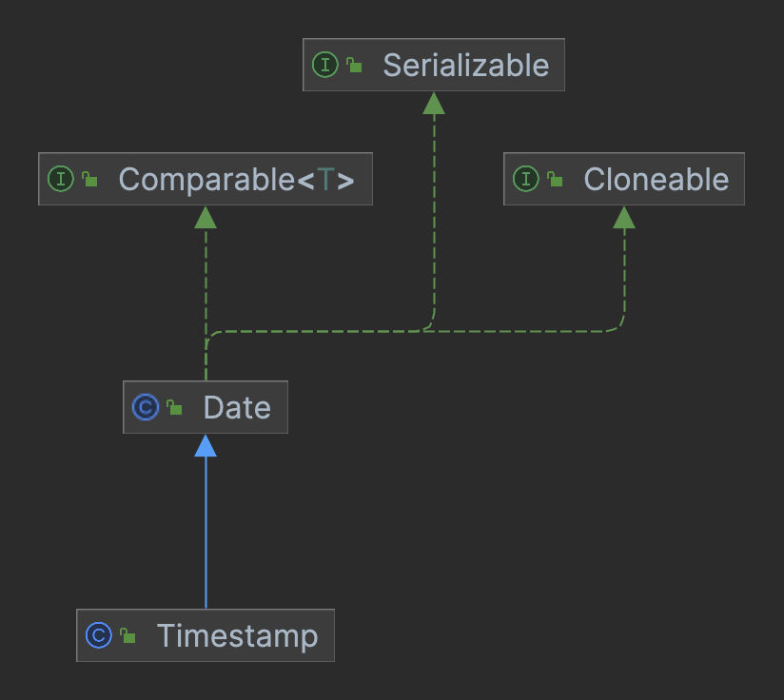
Task: Click the Date class icon
Action: pos(146,407)
